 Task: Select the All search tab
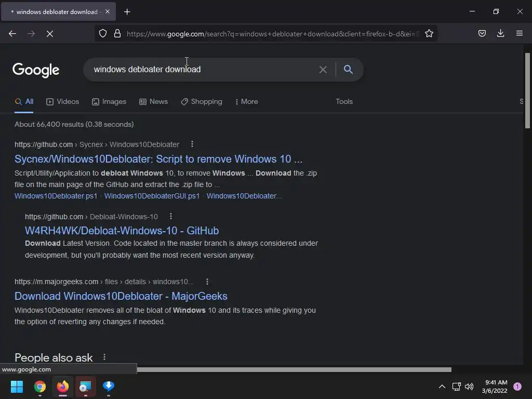click(24, 101)
